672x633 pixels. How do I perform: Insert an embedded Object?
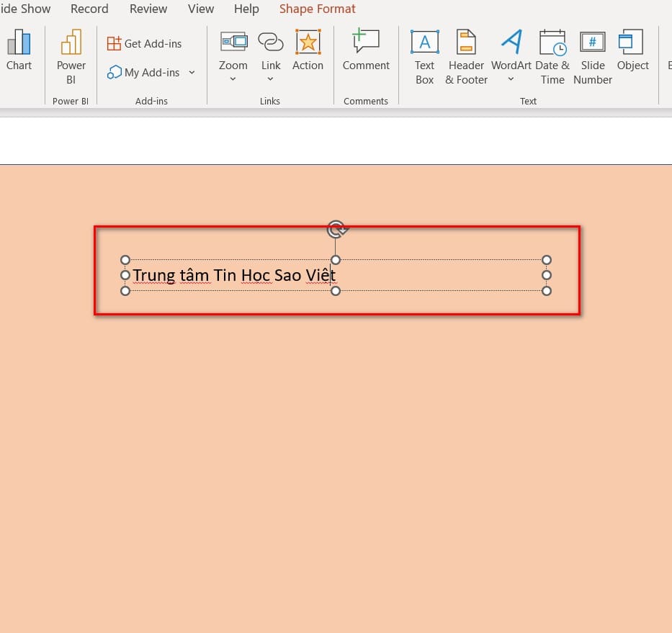point(632,50)
